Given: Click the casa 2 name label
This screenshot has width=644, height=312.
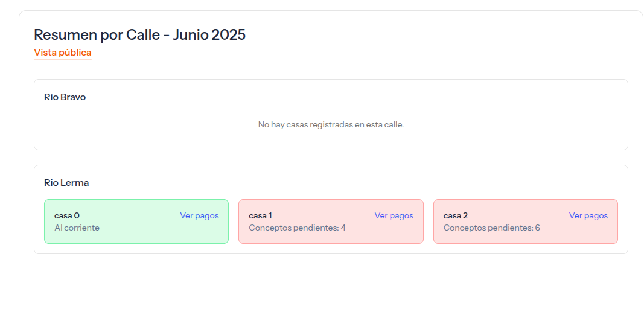Looking at the screenshot, I should click(455, 215).
